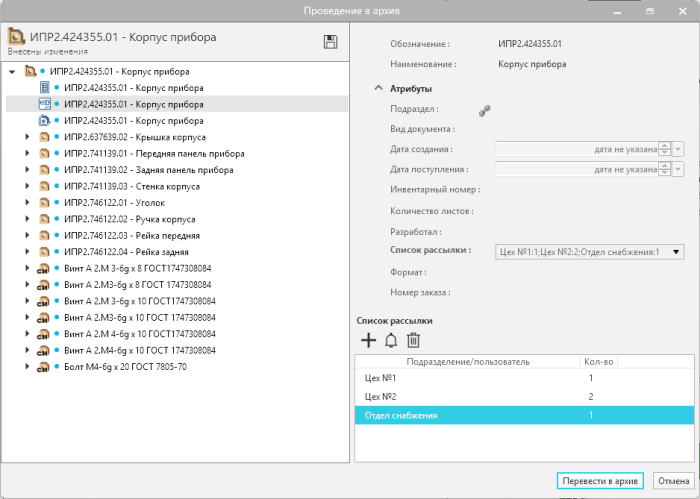Open the Дата создания calendar dropdown
Image resolution: width=700 pixels, height=499 pixels.
coord(679,149)
